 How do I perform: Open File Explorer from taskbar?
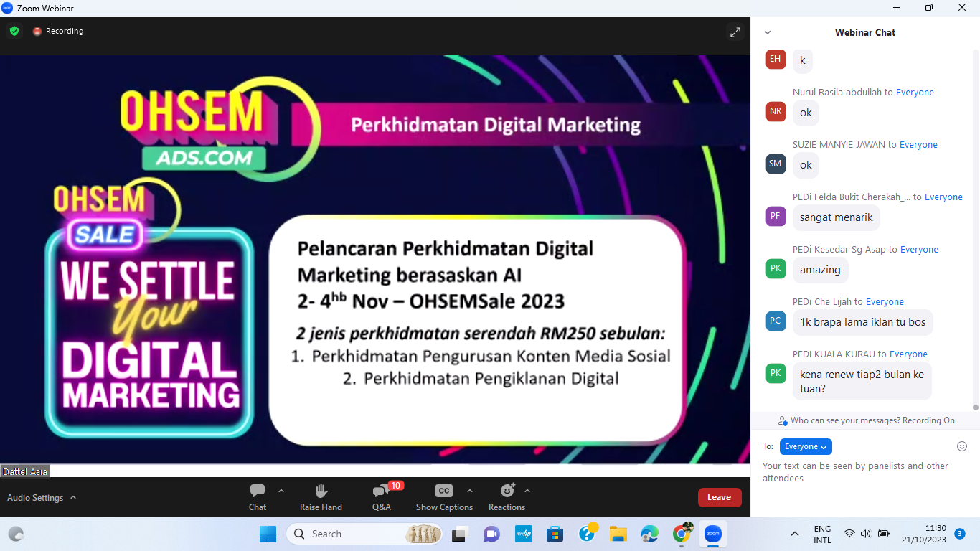618,534
